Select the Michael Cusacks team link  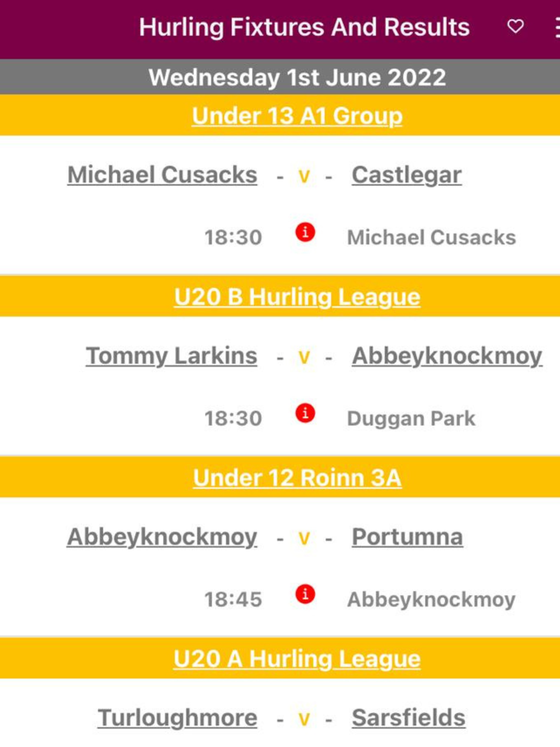[162, 175]
